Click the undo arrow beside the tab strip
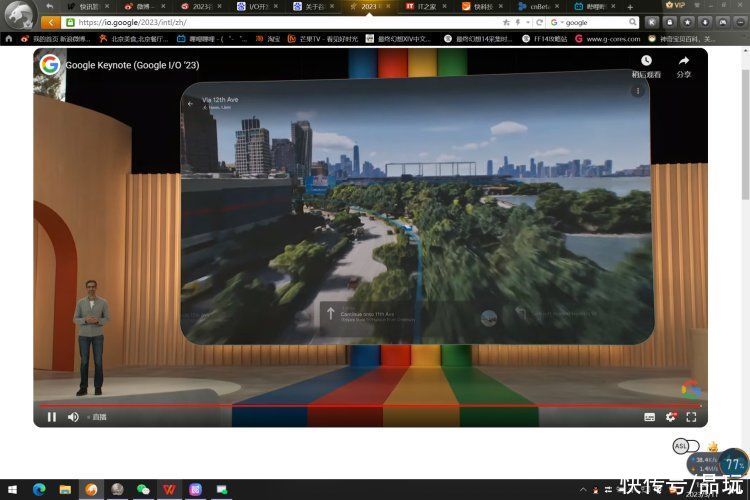Image resolution: width=750 pixels, height=500 pixels. 49,6
